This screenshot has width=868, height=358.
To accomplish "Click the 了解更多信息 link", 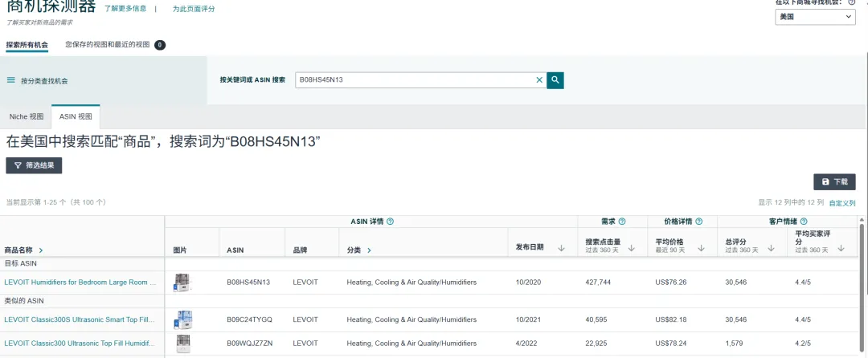I will 125,9.
